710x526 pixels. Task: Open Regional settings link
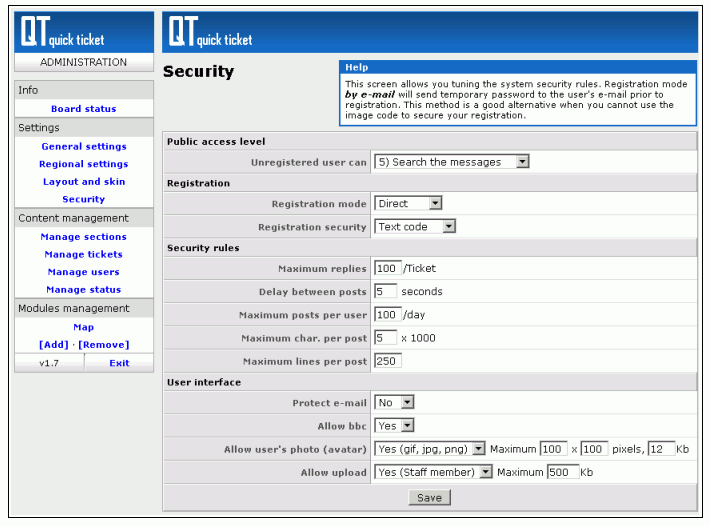click(84, 164)
